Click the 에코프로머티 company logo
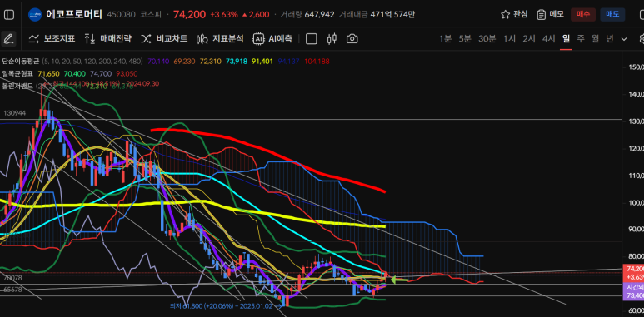This screenshot has height=317, width=644. pyautogui.click(x=35, y=15)
